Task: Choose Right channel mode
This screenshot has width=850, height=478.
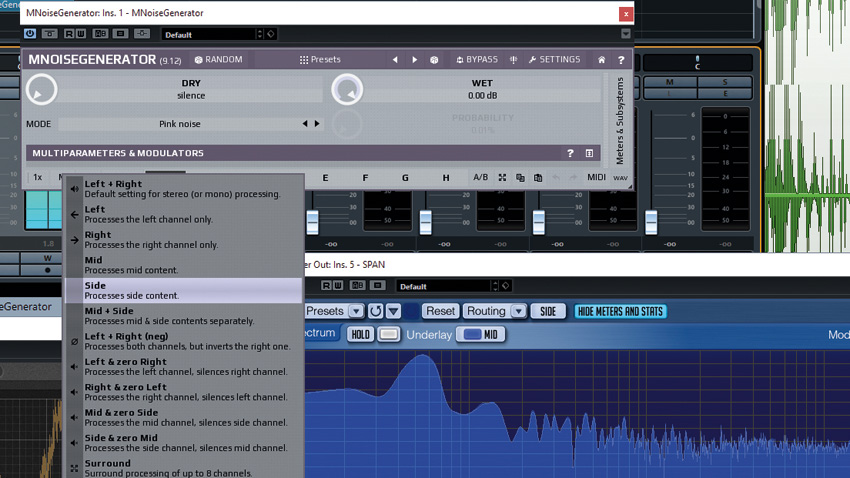Action: point(184,240)
